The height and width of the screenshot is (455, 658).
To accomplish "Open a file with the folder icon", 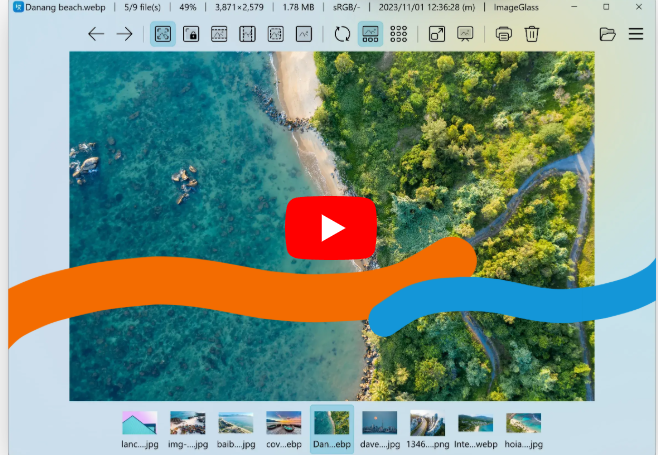I will point(608,34).
